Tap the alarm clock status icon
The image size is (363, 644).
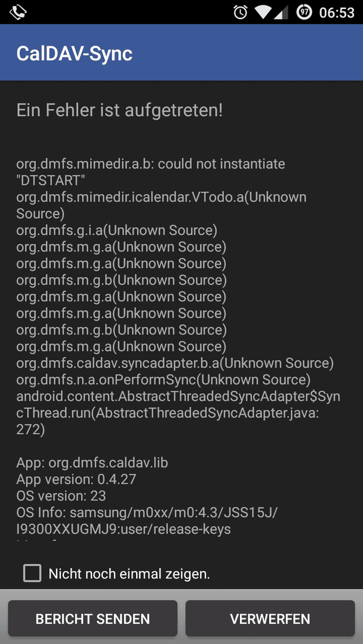pos(240,13)
